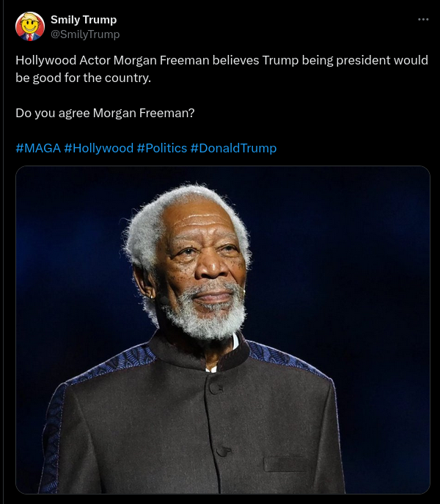The width and height of the screenshot is (440, 504).
Task: Click "be good for the country." text
Action: click(83, 78)
